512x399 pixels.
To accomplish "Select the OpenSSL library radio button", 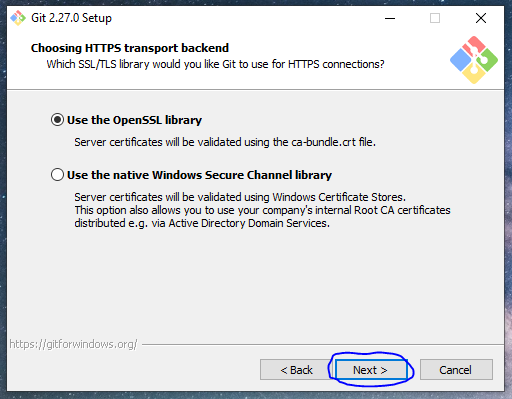I will (x=57, y=120).
